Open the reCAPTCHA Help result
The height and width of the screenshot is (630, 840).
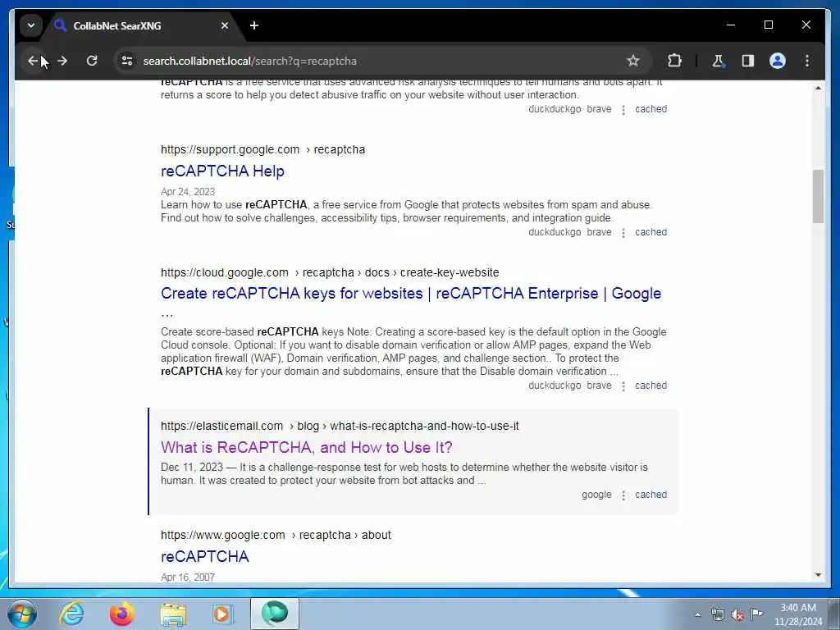tap(222, 171)
